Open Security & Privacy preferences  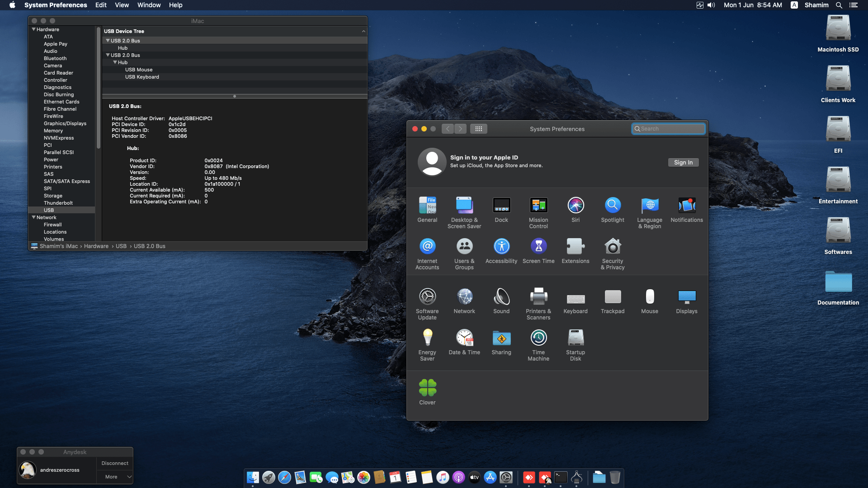613,254
